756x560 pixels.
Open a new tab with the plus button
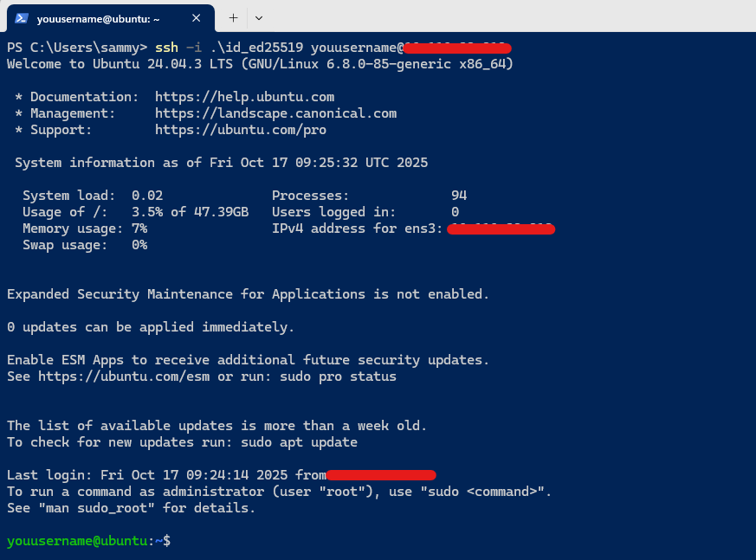click(233, 17)
